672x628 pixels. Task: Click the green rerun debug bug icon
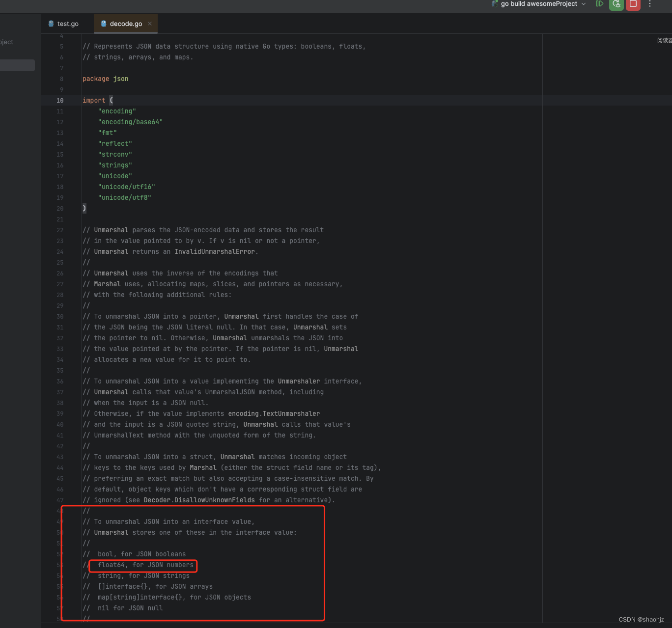coord(616,4)
